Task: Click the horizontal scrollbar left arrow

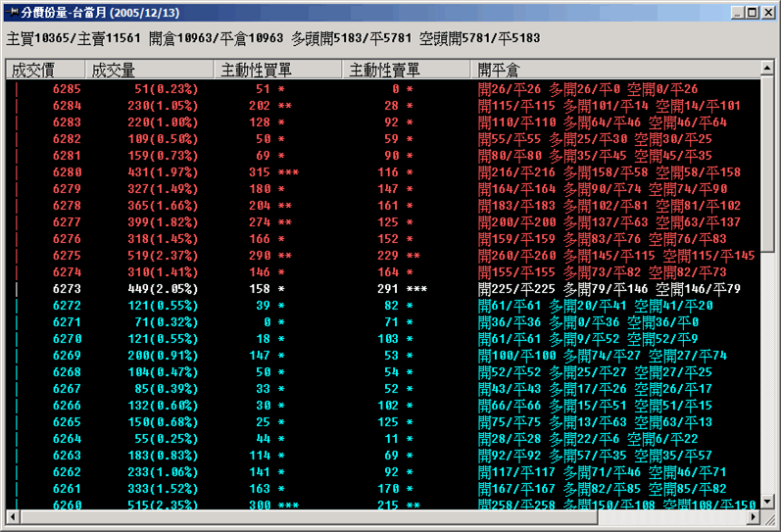Action: pos(13,517)
